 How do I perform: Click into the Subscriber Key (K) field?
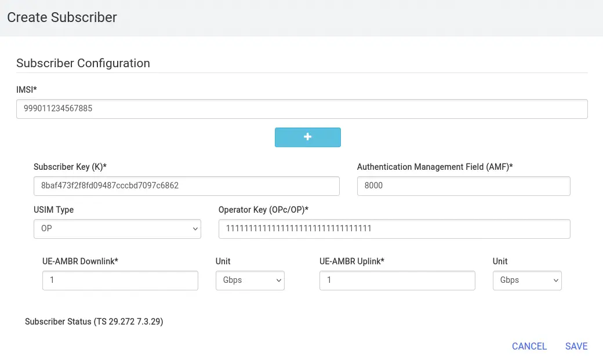click(x=186, y=186)
